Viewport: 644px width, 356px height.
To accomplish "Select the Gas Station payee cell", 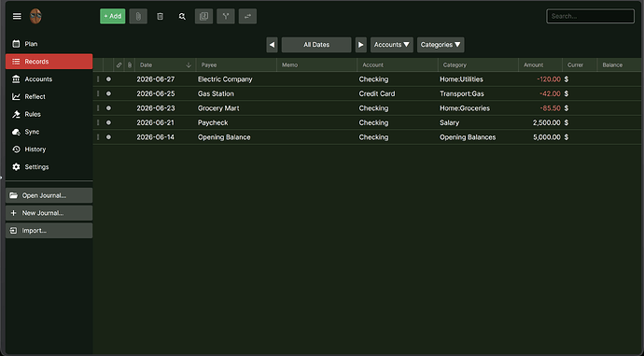I will click(236, 93).
